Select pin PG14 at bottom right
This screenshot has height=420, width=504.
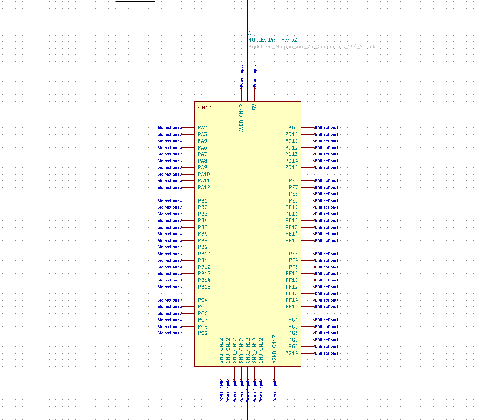[292, 353]
